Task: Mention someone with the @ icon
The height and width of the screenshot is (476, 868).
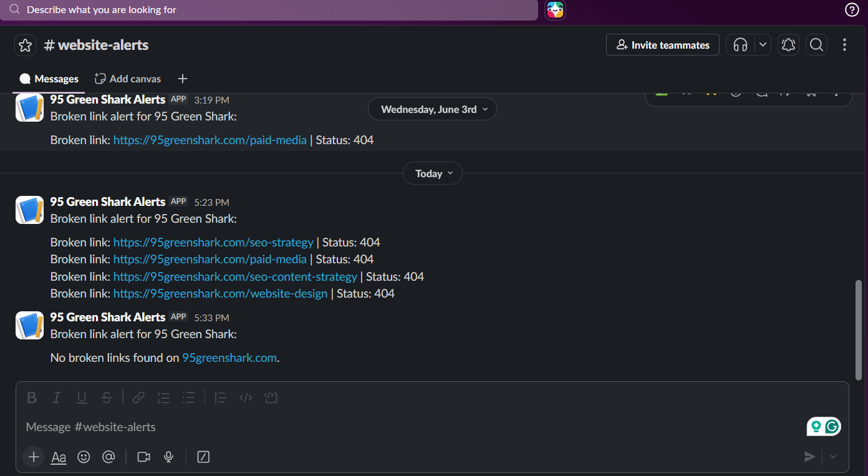Action: coord(109,457)
